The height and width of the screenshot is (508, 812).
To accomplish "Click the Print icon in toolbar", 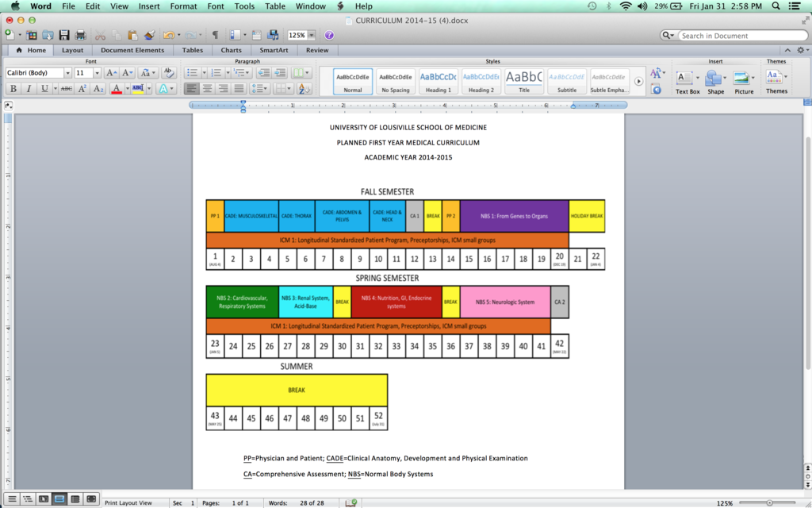I will (80, 36).
